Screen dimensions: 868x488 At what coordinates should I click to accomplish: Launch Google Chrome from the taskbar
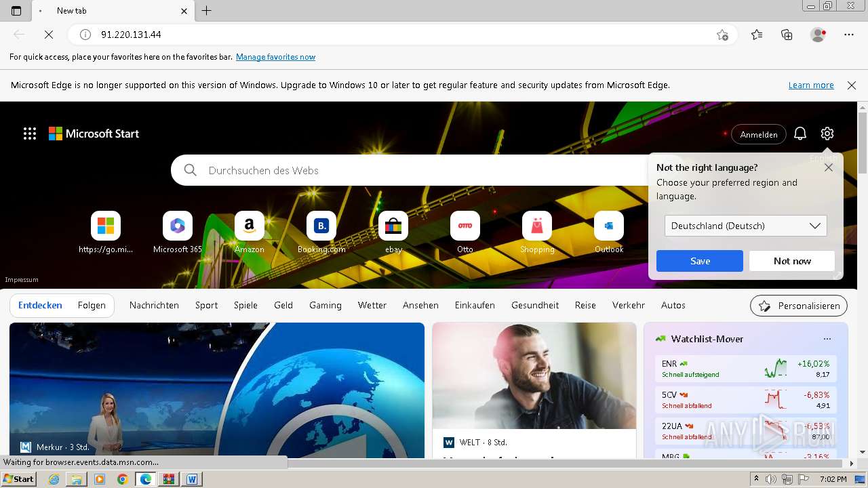pyautogui.click(x=122, y=479)
